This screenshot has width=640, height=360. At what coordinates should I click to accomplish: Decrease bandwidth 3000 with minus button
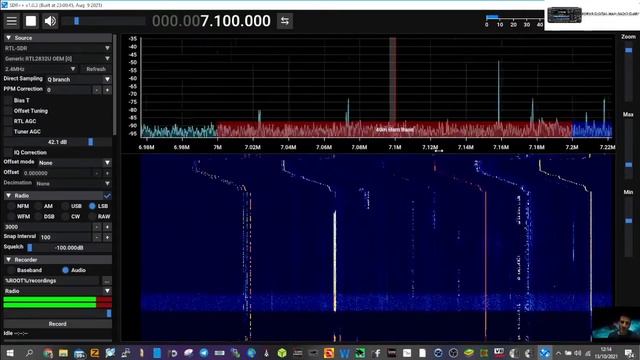click(x=97, y=227)
